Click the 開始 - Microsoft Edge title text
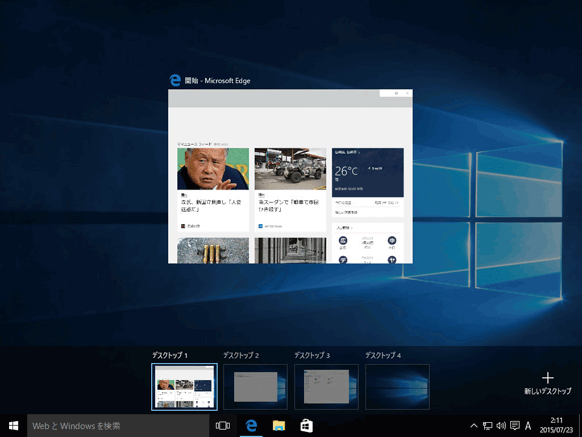This screenshot has height=437, width=582. (218, 81)
